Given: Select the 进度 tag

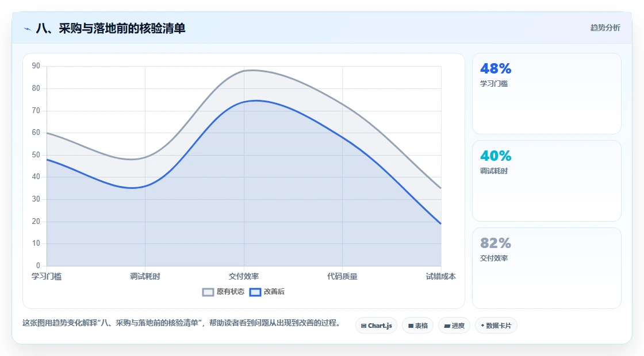Looking at the screenshot, I should coord(454,326).
